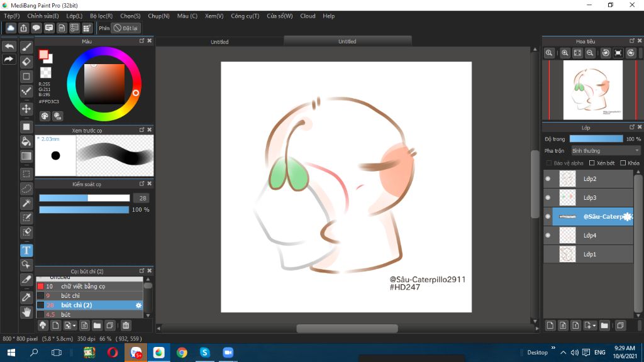This screenshot has width=644, height=362.
Task: Select the Hand tool
Action: point(26,312)
